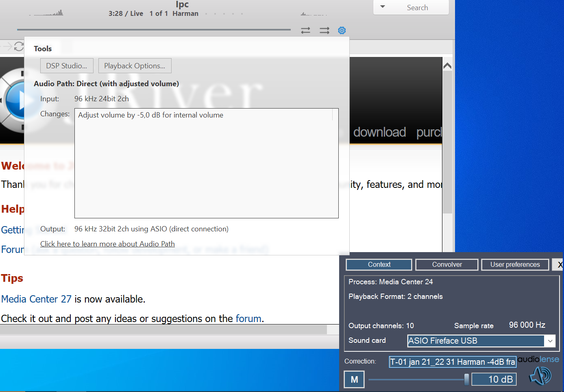Click the Search field

click(x=418, y=7)
